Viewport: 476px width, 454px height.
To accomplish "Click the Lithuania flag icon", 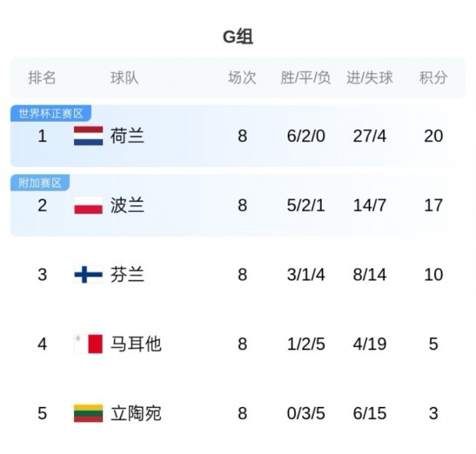I will (x=88, y=414).
